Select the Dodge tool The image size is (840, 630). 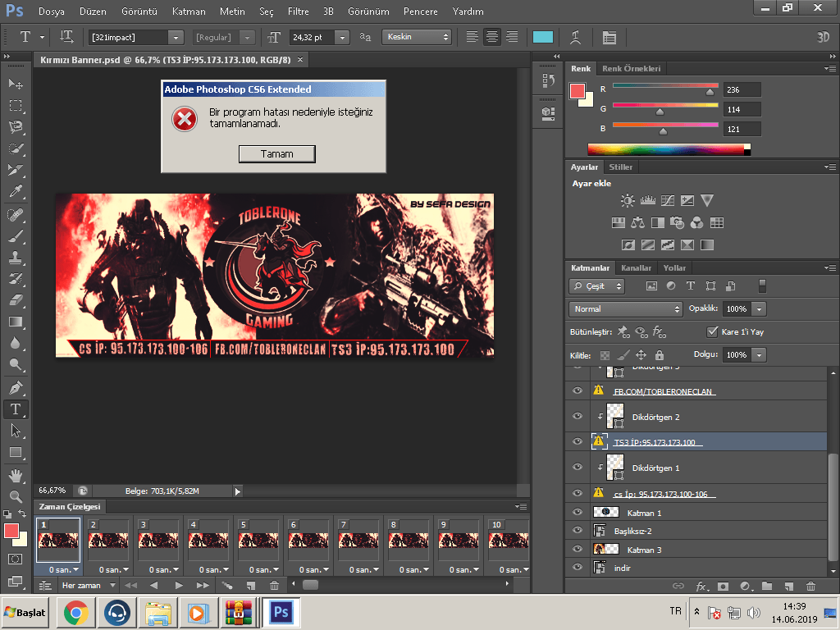[x=16, y=364]
